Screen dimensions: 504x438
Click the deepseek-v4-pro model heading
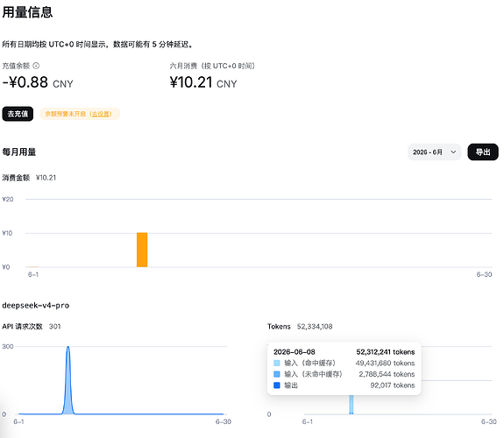(x=36, y=305)
